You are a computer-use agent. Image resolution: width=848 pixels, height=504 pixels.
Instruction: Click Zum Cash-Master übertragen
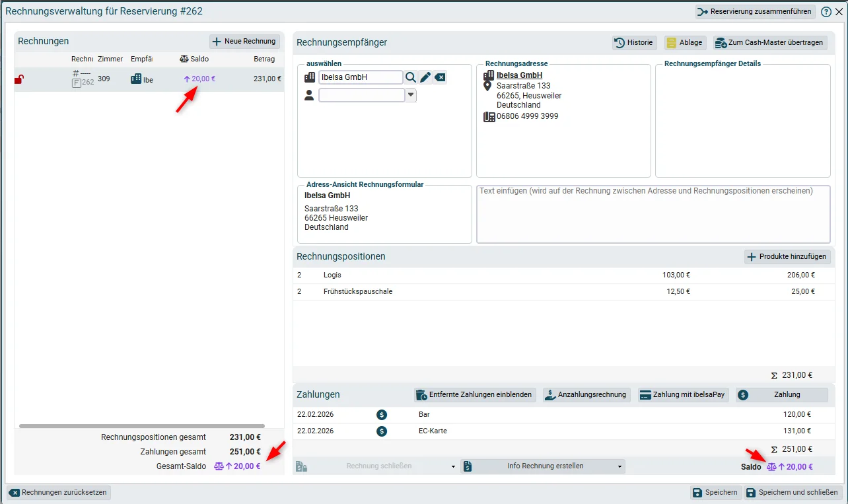point(771,42)
